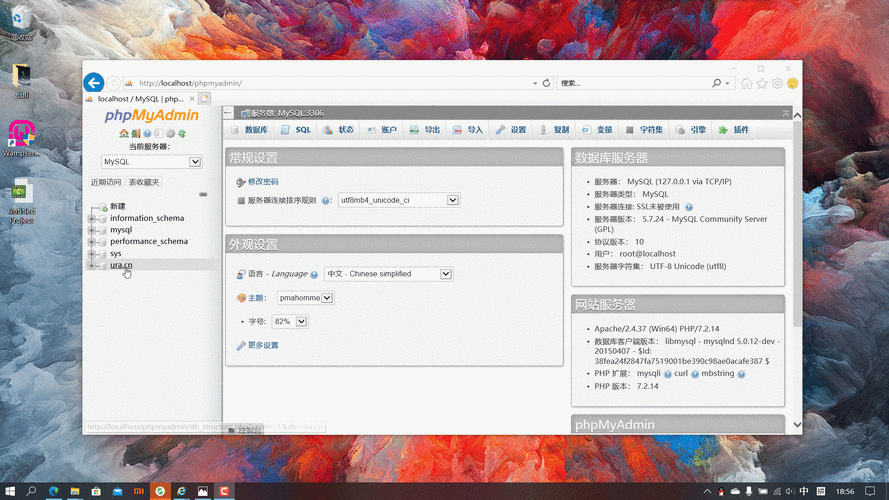889x500 pixels.
Task: Refresh the page with the address bar reload icon
Action: 546,83
